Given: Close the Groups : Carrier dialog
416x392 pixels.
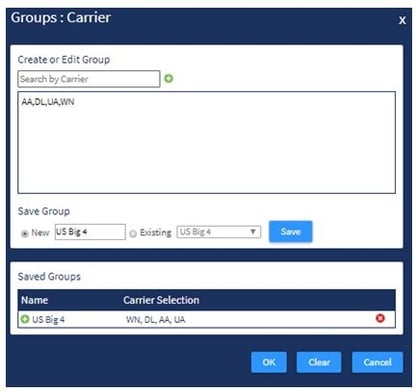Looking at the screenshot, I should (x=402, y=20).
